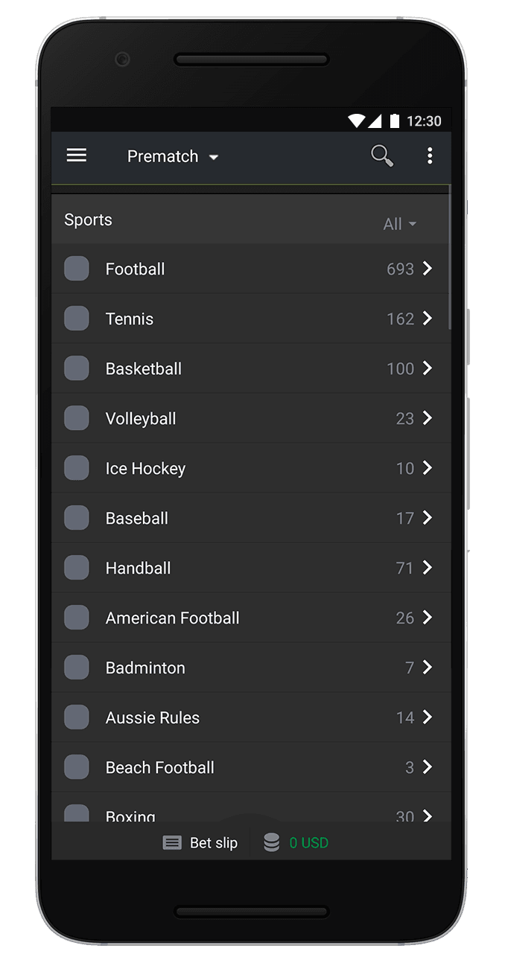Check the Football sport box
The width and height of the screenshot is (505, 980).
(77, 269)
